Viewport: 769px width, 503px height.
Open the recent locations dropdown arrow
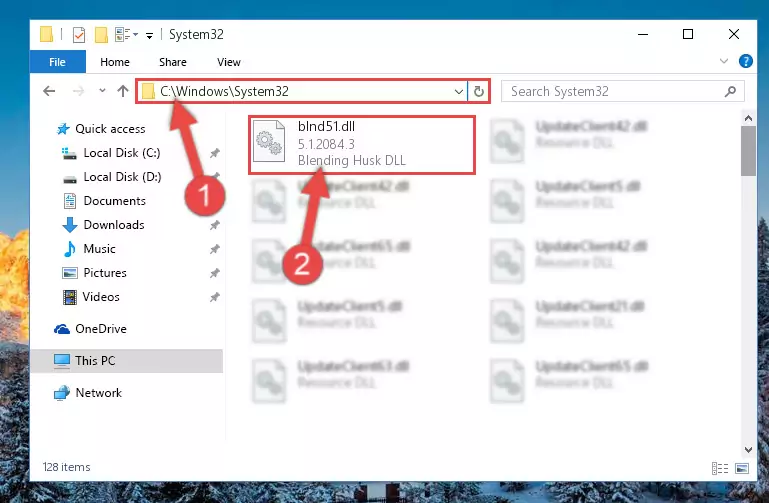click(x=102, y=91)
